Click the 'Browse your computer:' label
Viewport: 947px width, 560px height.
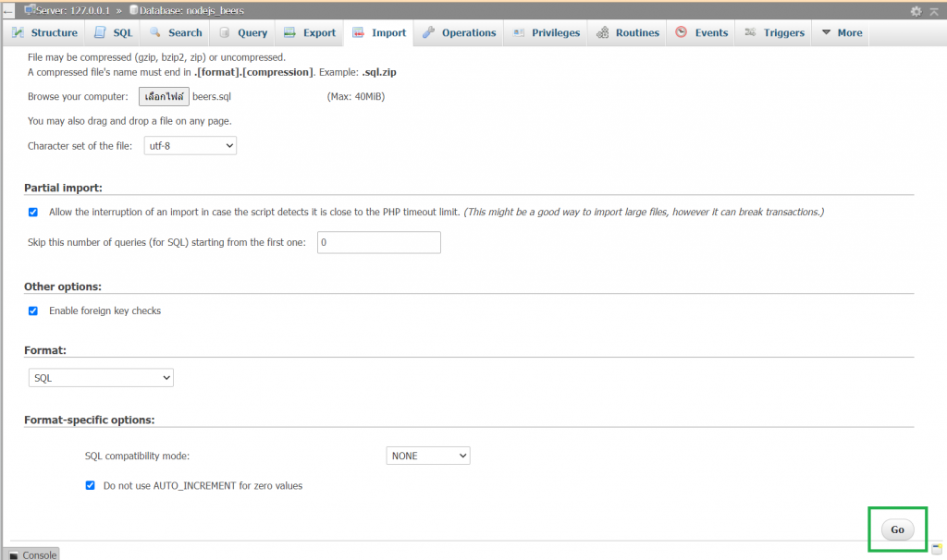click(78, 96)
